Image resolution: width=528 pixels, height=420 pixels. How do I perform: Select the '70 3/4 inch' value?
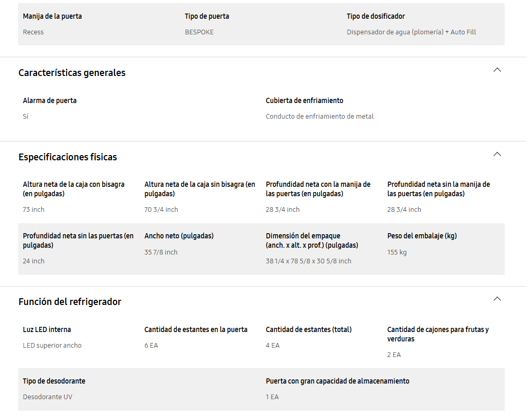pyautogui.click(x=161, y=209)
